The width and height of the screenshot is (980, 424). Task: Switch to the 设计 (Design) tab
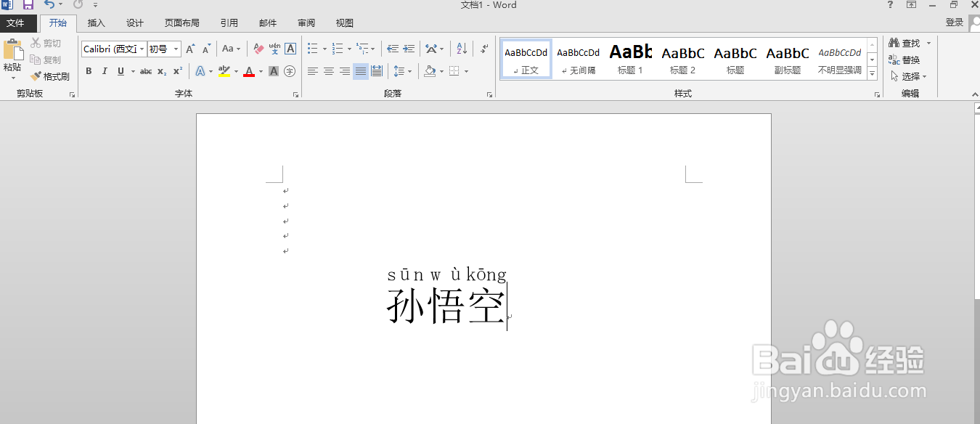135,23
